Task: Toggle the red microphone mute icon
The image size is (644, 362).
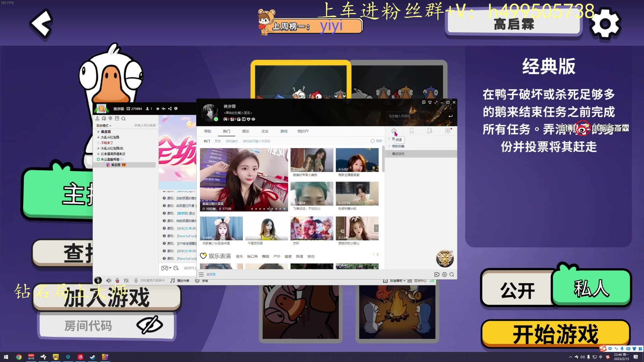Action: tap(117, 281)
